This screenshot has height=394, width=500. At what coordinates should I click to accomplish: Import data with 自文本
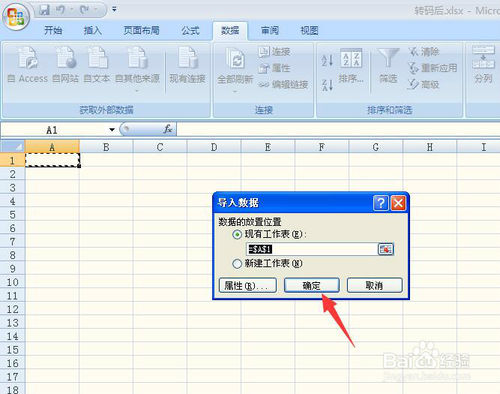pos(97,65)
